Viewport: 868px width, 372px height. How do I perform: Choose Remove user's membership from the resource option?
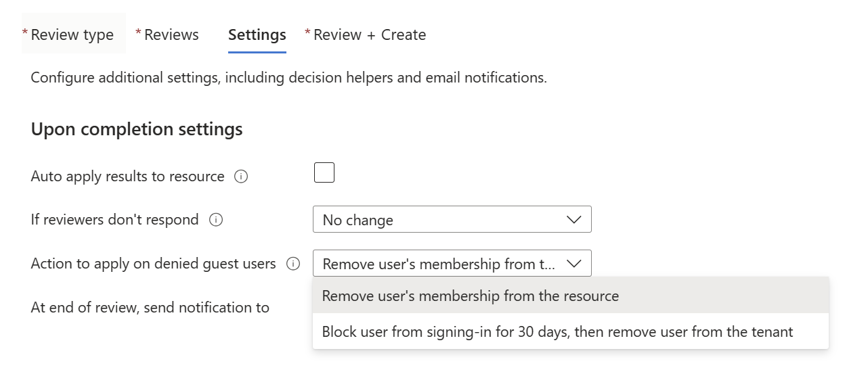[571, 296]
